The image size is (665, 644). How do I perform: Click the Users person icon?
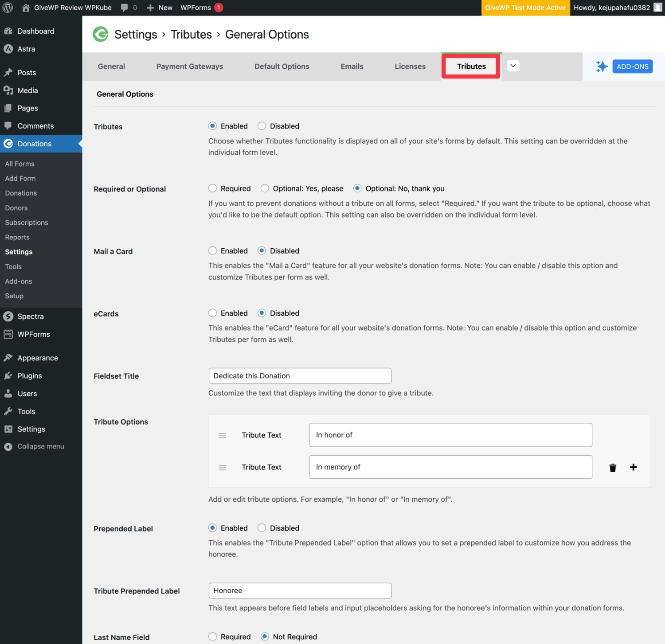8,394
